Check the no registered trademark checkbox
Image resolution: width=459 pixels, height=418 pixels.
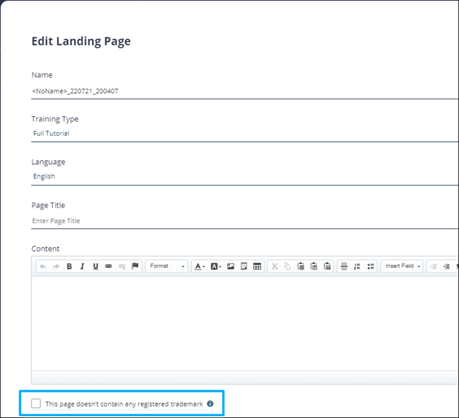(36, 403)
